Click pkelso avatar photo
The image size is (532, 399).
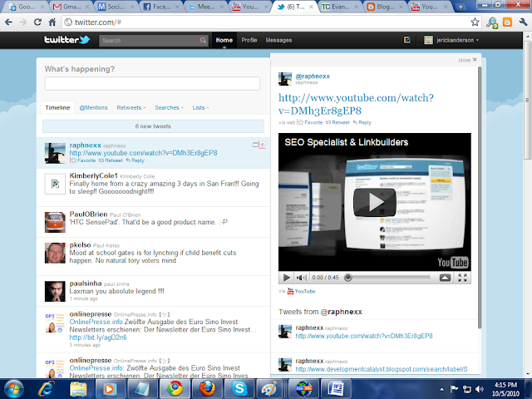tap(55, 253)
